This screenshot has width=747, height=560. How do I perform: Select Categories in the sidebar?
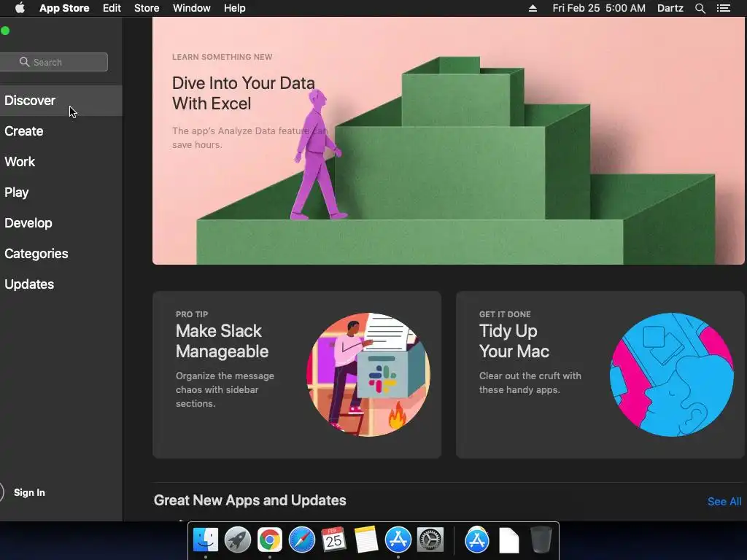click(x=61, y=253)
